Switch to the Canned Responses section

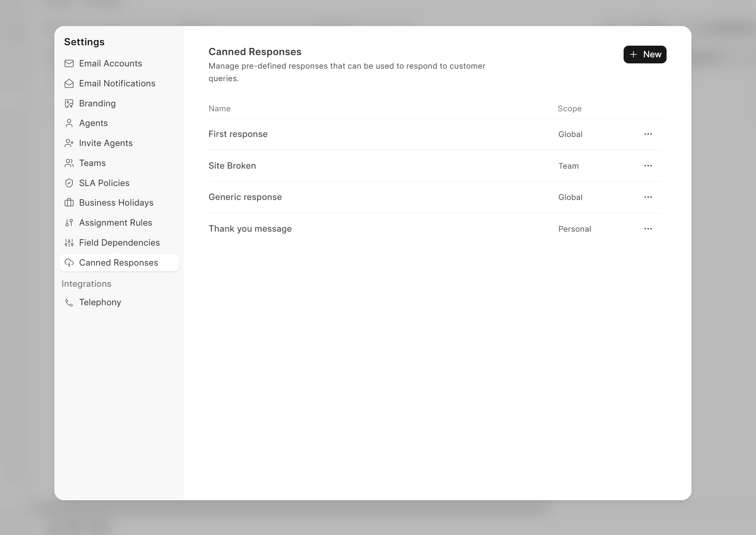[118, 263]
